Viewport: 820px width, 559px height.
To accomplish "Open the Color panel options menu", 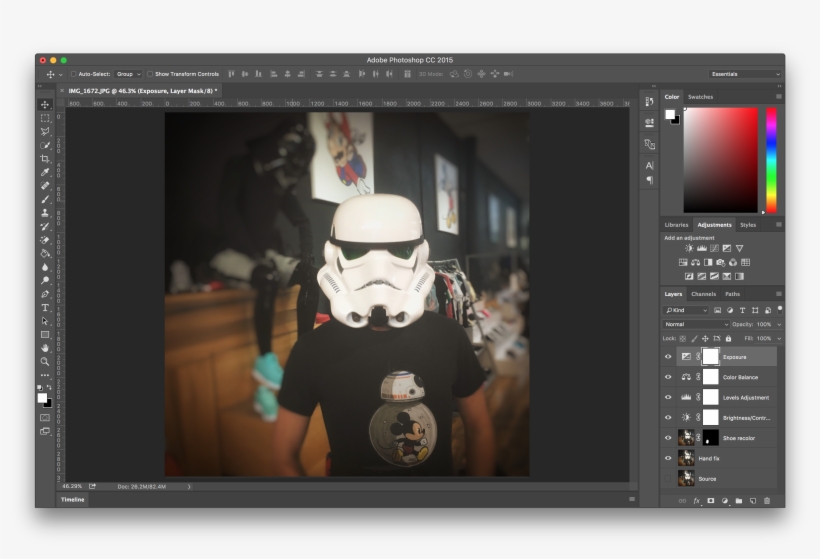I will coord(779,97).
